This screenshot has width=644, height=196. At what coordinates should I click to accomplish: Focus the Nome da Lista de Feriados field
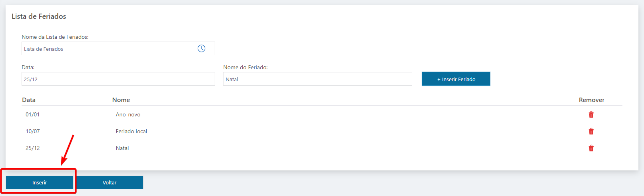click(x=118, y=48)
